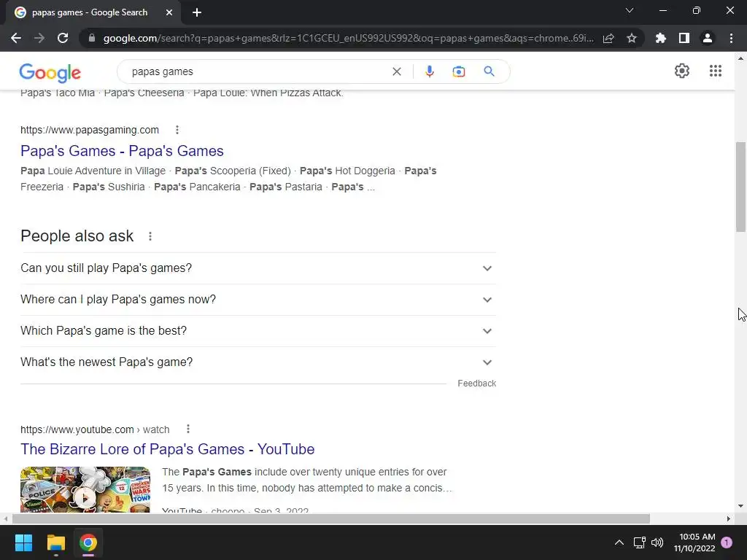The image size is (747, 560).
Task: Click the Feedback link
Action: click(x=476, y=384)
